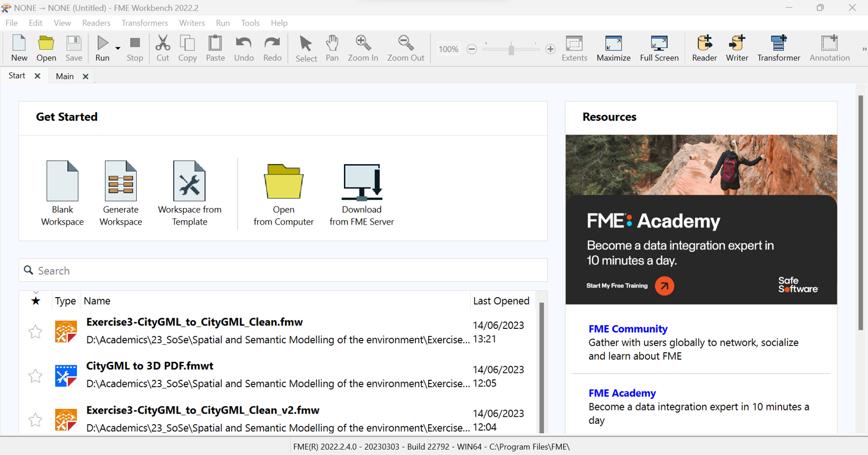Close the Start tab

(38, 76)
